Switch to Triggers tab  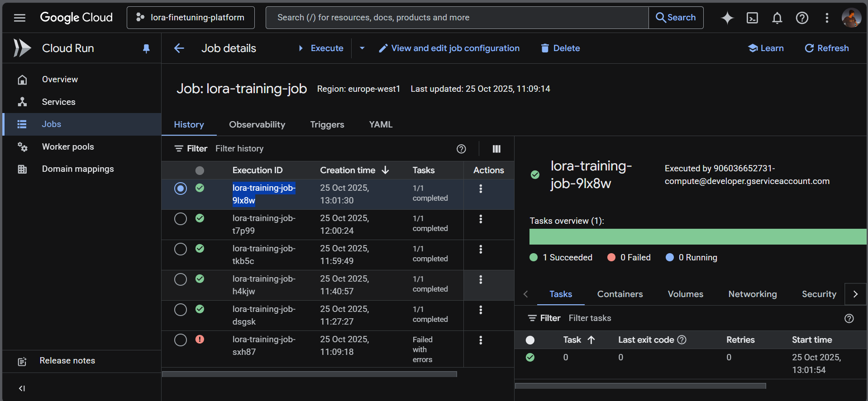coord(327,125)
